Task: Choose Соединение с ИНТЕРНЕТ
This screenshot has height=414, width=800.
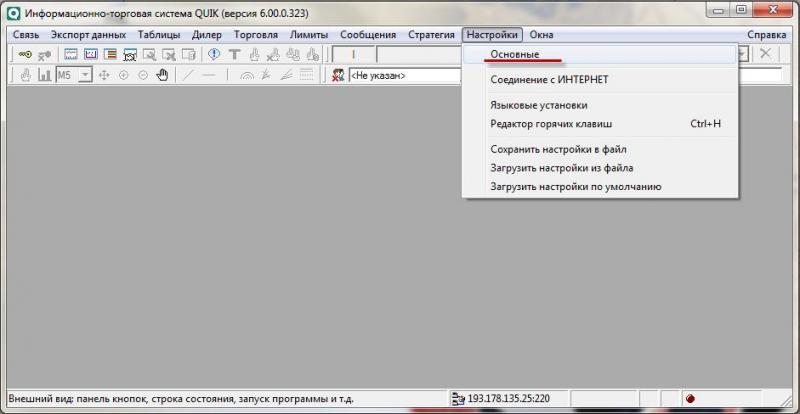Action: 600,80
